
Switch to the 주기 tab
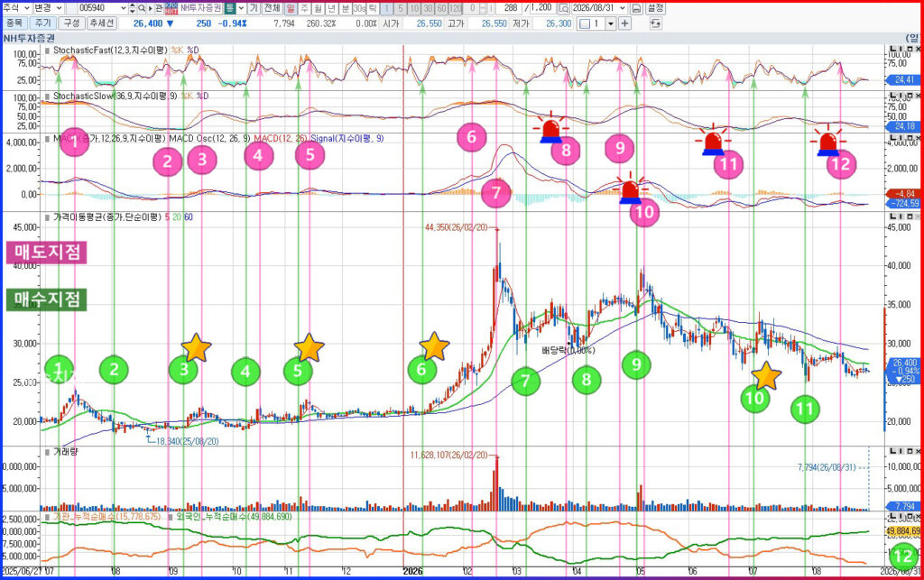43,23
